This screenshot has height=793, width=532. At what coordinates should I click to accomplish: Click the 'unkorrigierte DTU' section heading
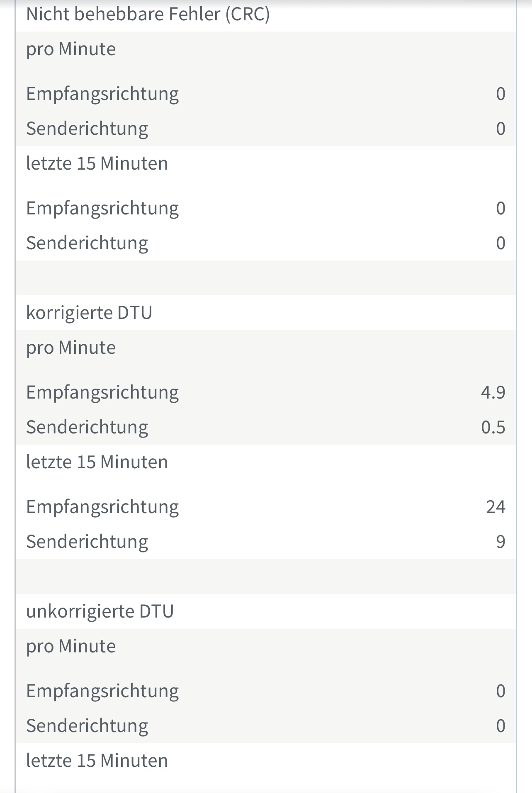tap(100, 611)
